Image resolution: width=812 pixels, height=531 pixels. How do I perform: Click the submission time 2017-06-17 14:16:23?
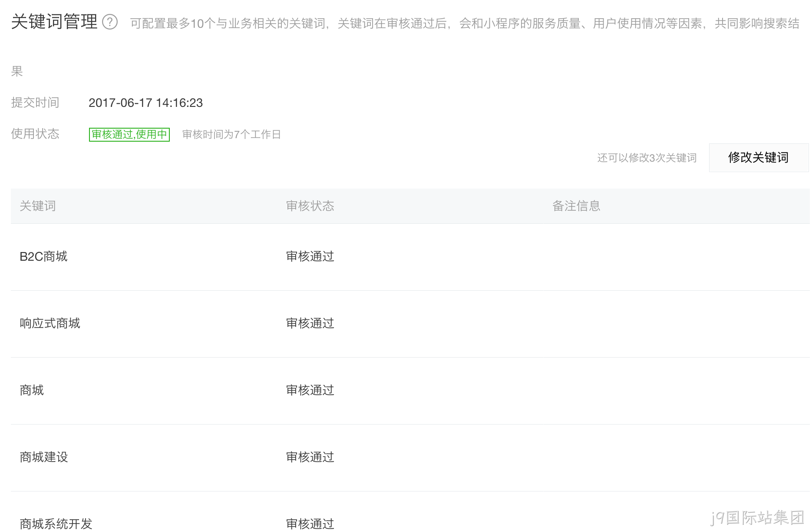pos(145,103)
